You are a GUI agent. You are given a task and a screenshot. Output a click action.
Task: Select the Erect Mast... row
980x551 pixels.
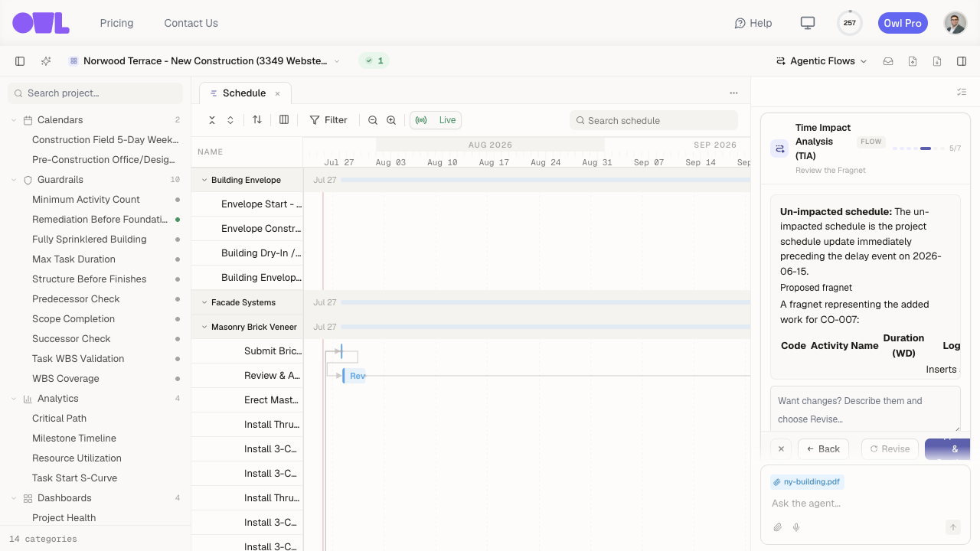tap(247, 400)
